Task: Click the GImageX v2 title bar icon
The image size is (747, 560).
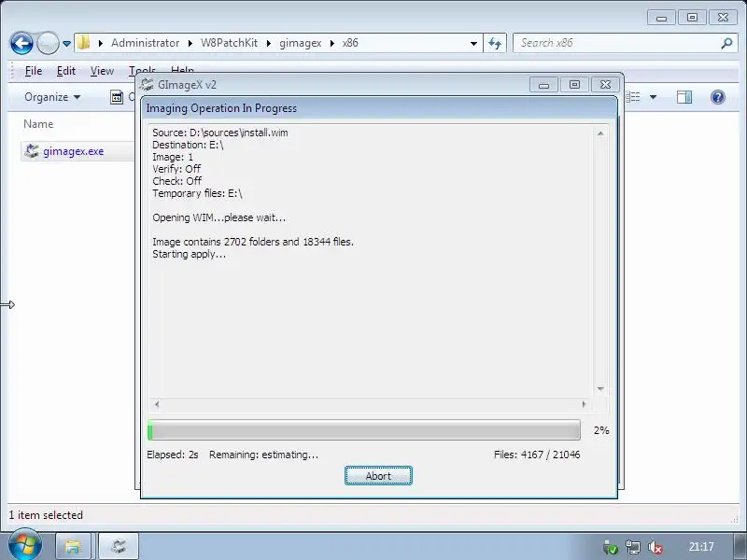Action: pyautogui.click(x=147, y=85)
